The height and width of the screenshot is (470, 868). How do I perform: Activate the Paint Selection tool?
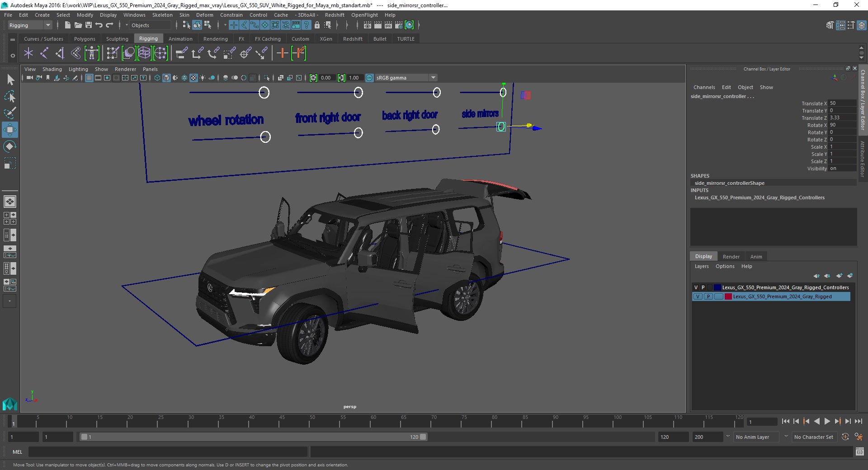point(10,113)
